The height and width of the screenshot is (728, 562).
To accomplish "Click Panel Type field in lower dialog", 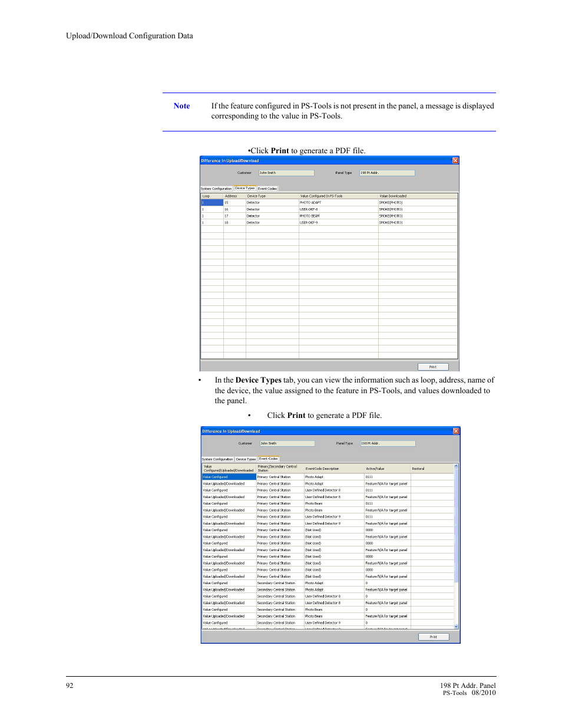I will [388, 443].
